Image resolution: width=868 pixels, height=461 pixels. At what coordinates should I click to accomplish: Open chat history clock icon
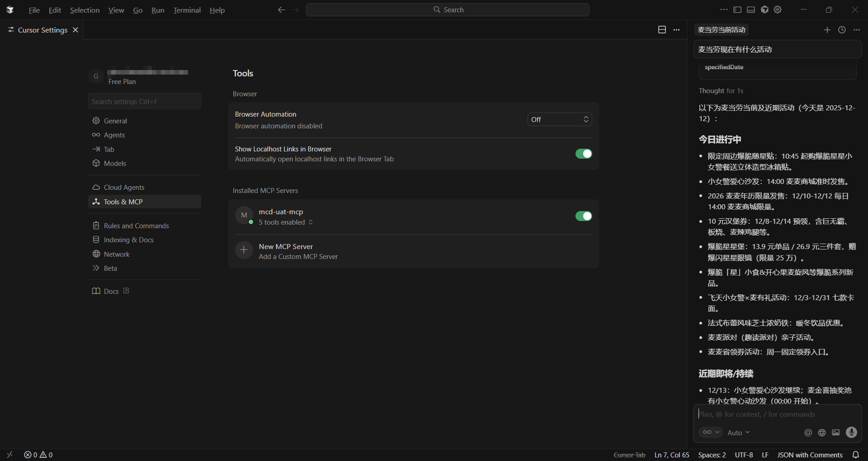(842, 30)
